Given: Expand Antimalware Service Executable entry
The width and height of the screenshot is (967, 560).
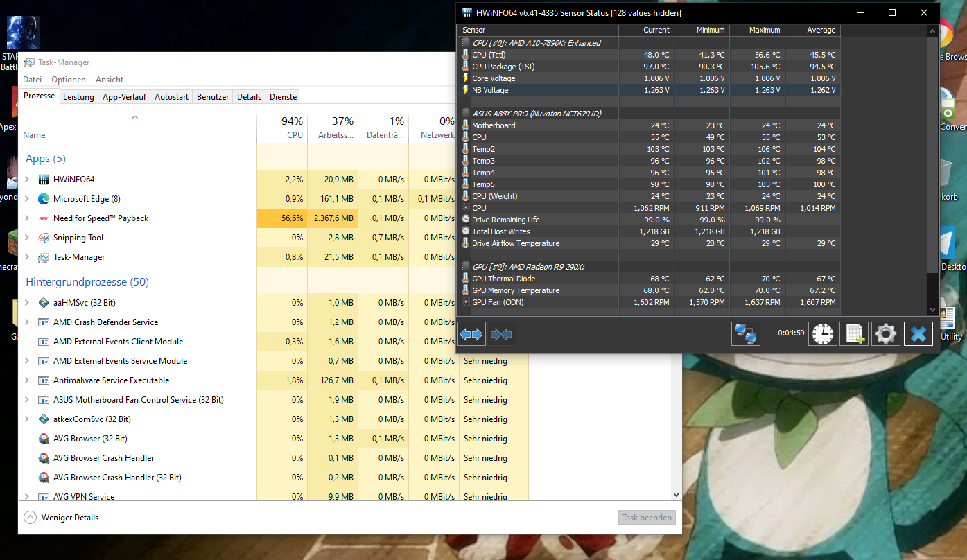Looking at the screenshot, I should [27, 380].
